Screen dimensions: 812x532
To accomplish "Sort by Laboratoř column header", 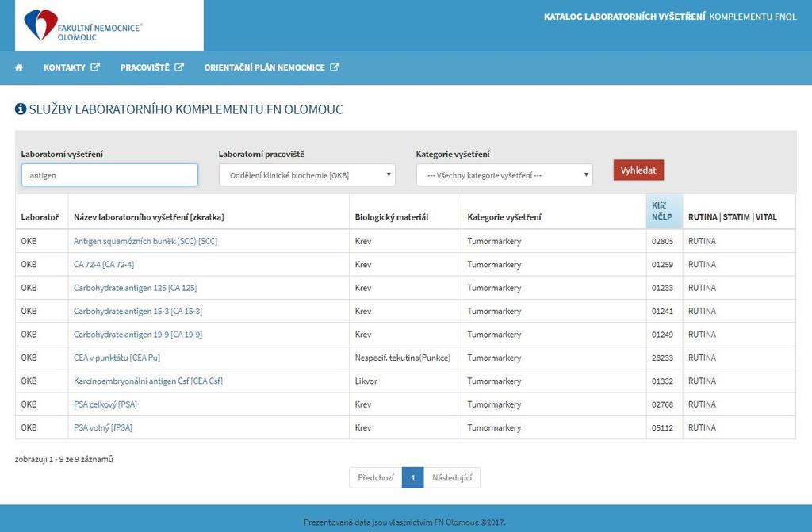I will tap(41, 212).
